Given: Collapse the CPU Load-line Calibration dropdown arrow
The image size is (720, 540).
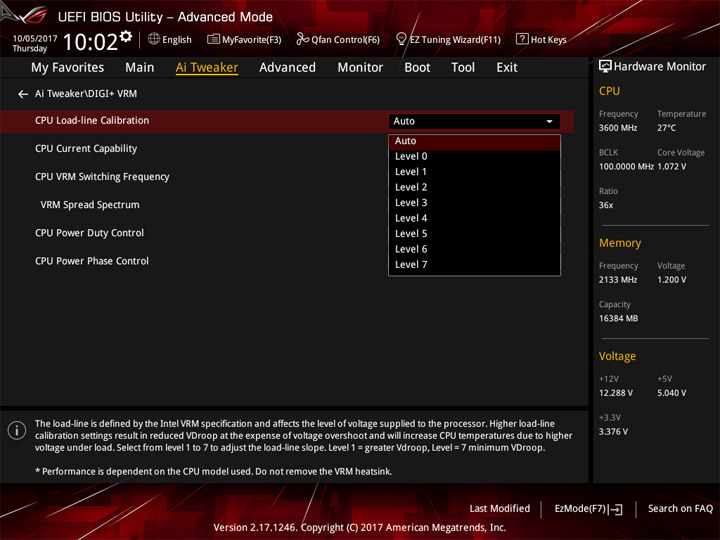Looking at the screenshot, I should (549, 122).
